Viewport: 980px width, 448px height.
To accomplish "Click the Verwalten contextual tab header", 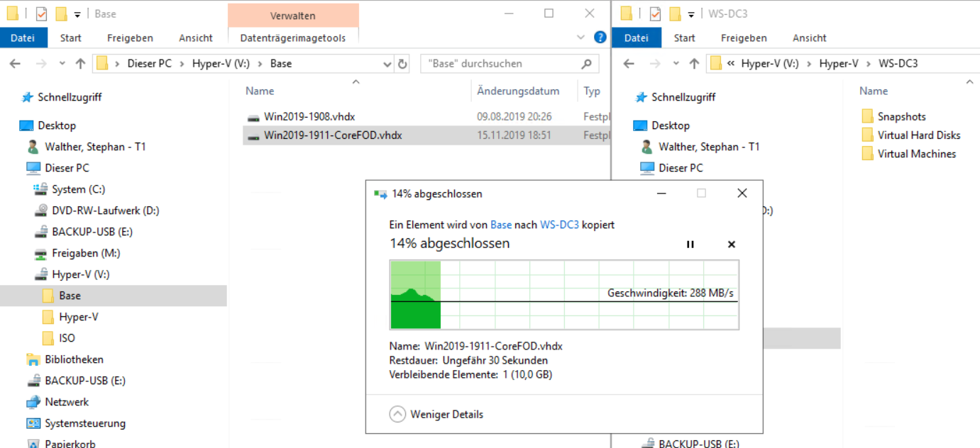I will (x=293, y=16).
